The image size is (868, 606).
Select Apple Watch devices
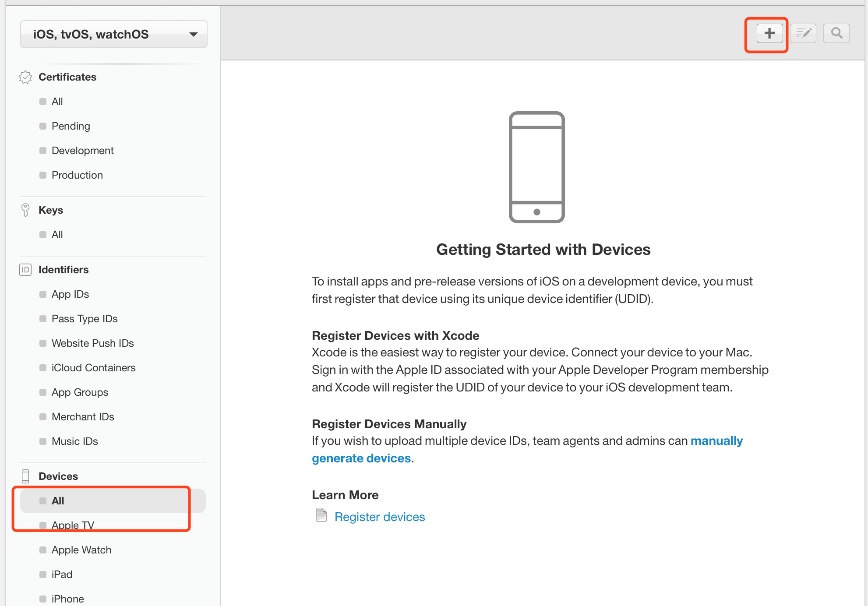click(81, 550)
